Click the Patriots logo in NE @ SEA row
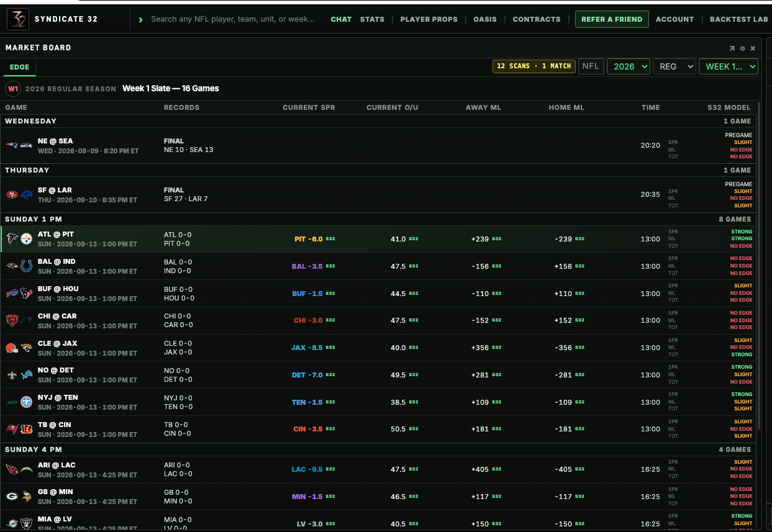Viewport: 772px width, 532px height. pos(12,145)
